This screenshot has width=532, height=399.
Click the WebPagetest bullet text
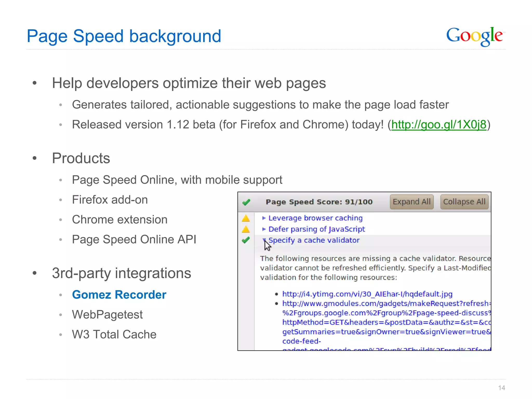coord(107,315)
